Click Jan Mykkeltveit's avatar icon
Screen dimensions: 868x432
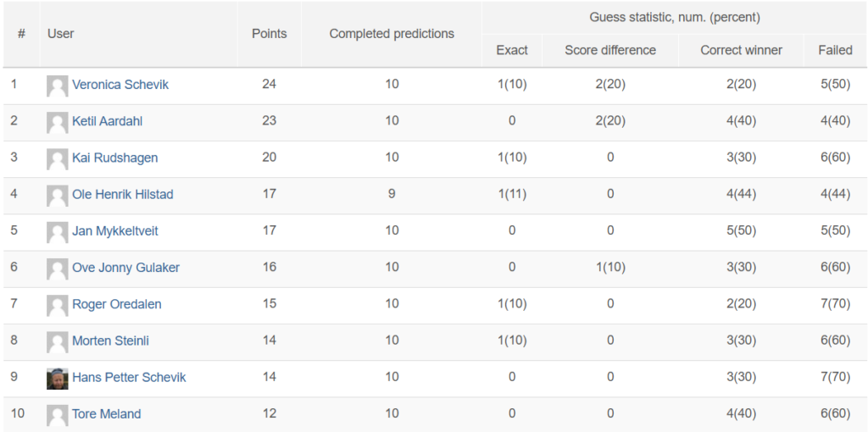coord(57,232)
